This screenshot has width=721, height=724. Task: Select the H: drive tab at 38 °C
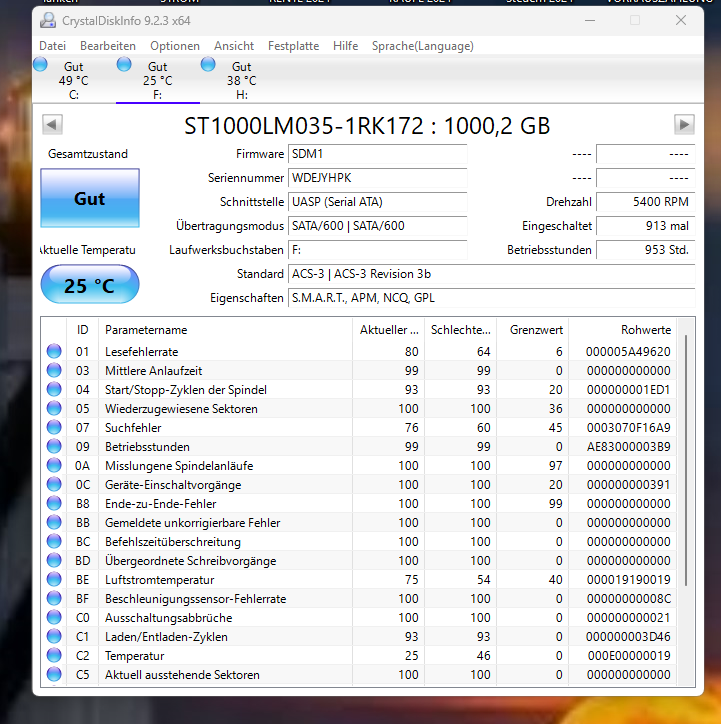click(x=241, y=80)
